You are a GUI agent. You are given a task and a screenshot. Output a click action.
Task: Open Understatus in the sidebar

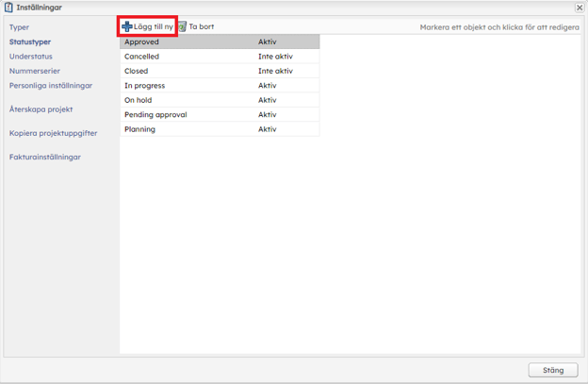30,57
